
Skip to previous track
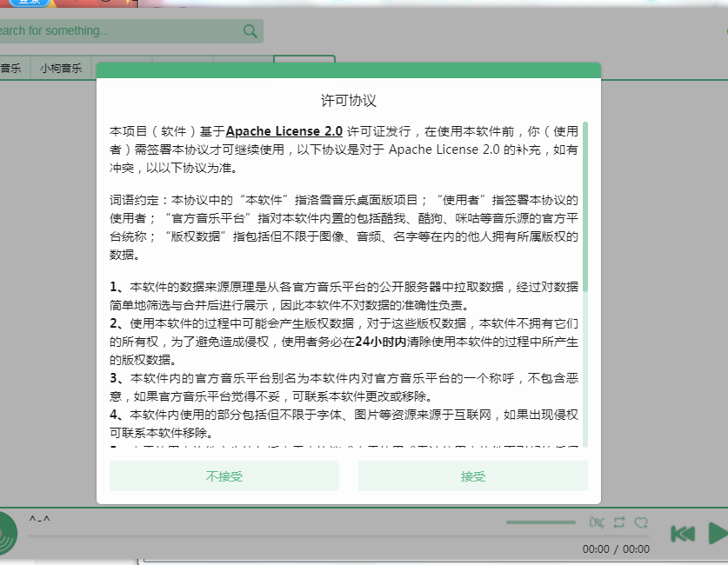pyautogui.click(x=683, y=534)
